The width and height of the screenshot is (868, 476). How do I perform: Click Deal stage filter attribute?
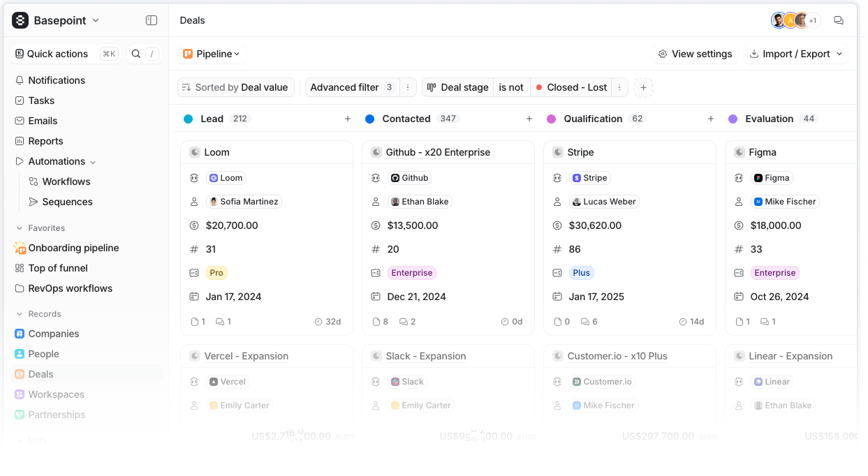458,87
